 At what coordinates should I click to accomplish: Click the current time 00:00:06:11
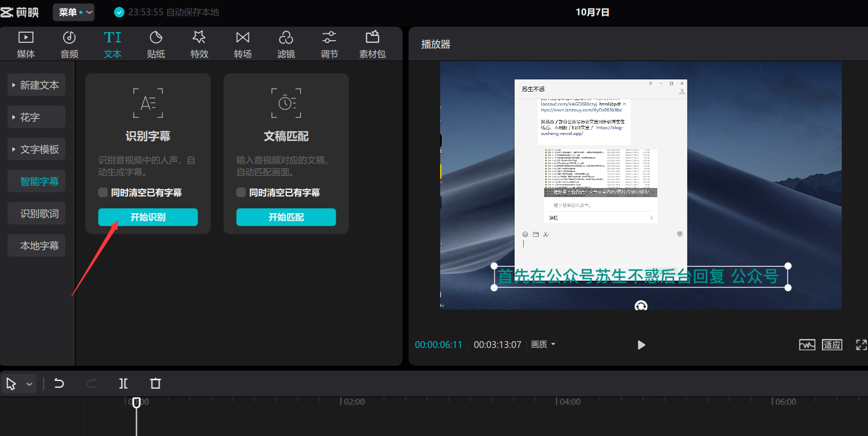[438, 345]
